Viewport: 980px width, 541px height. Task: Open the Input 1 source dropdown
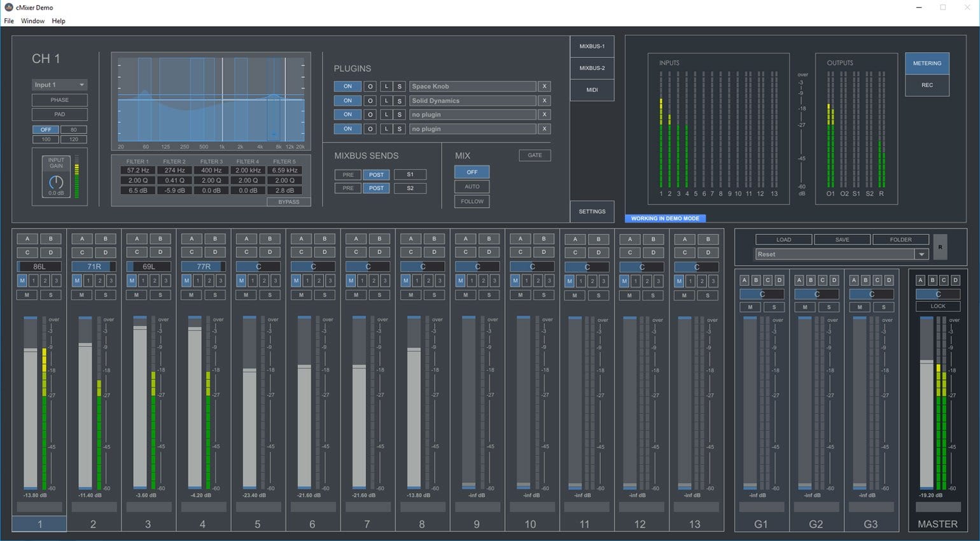(60, 85)
